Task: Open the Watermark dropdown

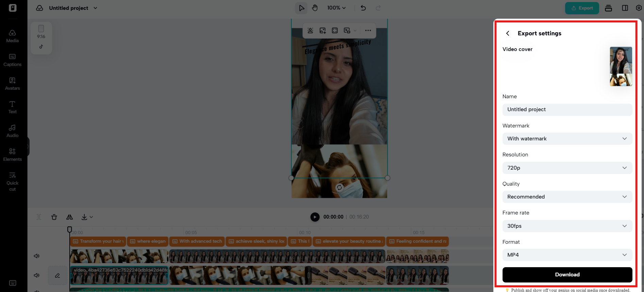Action: (x=567, y=139)
